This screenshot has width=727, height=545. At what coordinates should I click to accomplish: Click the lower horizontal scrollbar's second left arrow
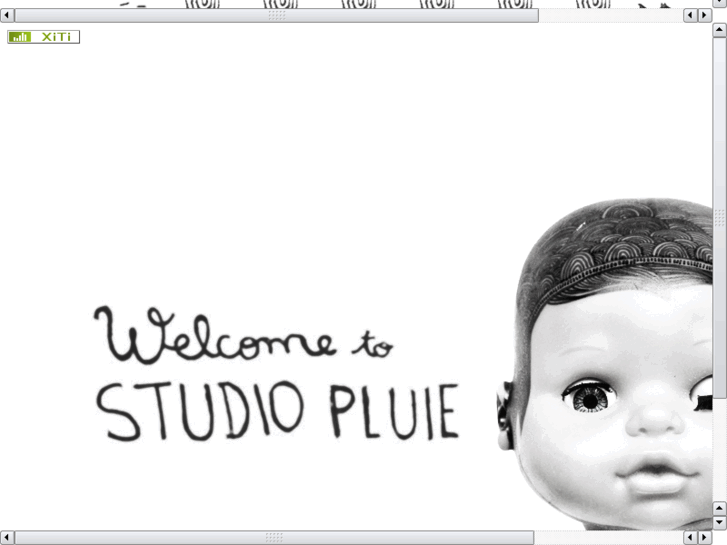tap(690, 538)
